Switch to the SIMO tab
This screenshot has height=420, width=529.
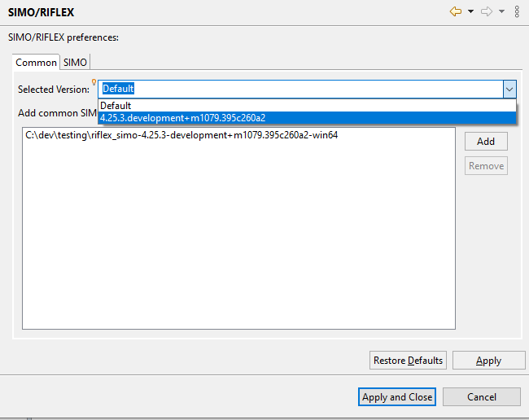[x=75, y=63]
